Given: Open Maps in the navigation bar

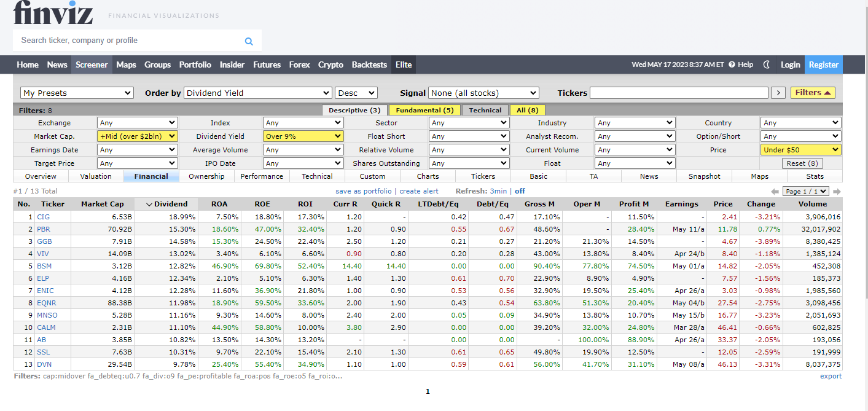Looking at the screenshot, I should (126, 65).
